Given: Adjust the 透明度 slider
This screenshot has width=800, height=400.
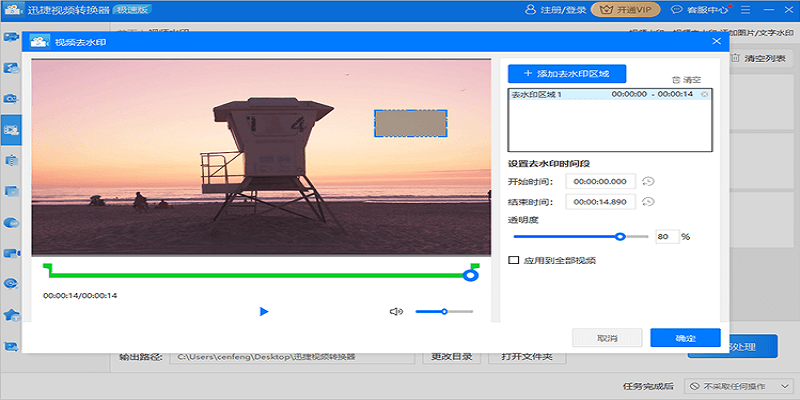Looking at the screenshot, I should pyautogui.click(x=620, y=237).
